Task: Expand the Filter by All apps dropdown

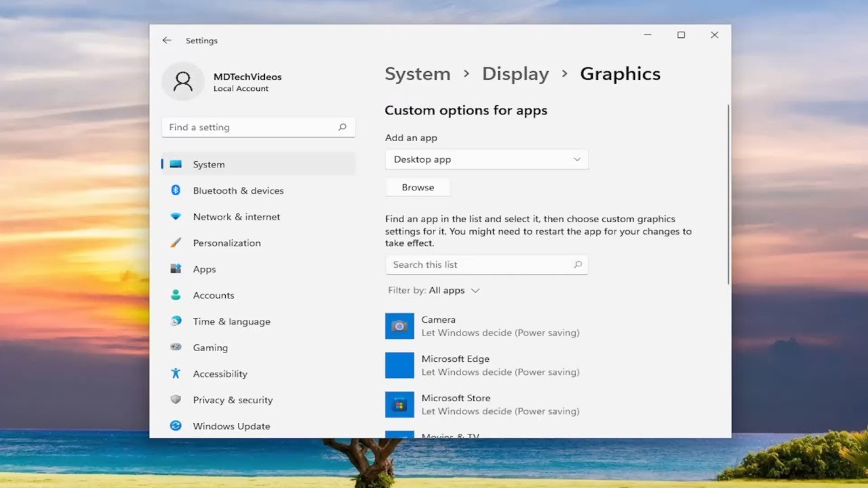Action: 434,290
